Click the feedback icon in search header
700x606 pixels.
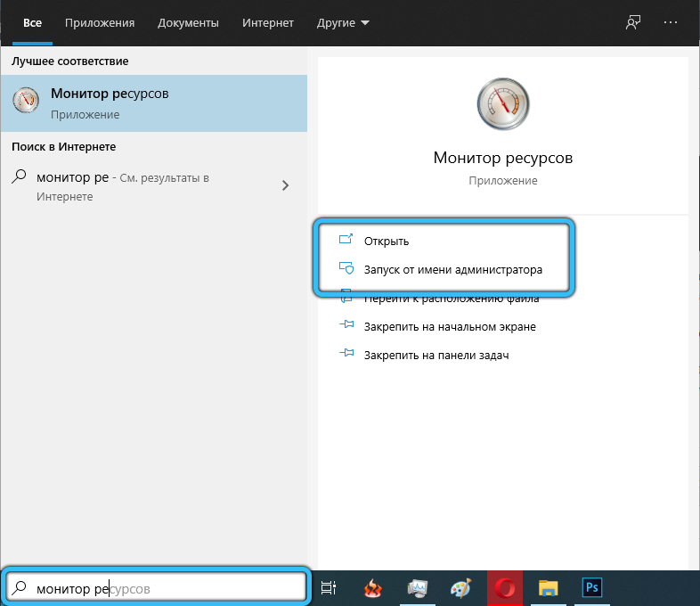633,22
